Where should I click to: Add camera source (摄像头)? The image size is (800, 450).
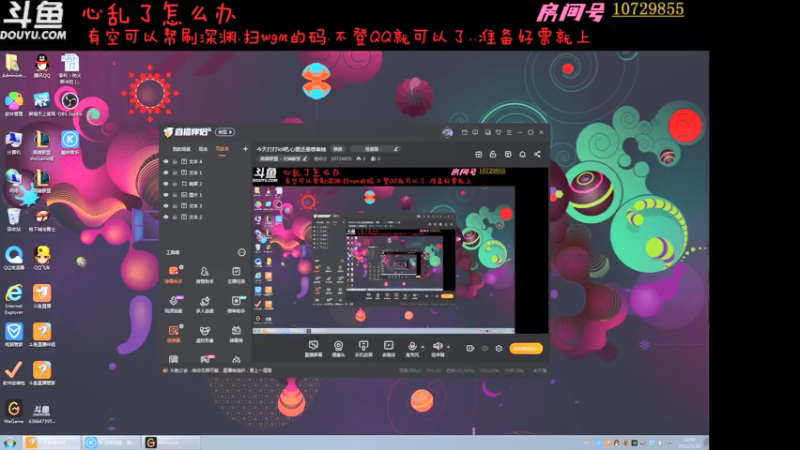pos(338,349)
